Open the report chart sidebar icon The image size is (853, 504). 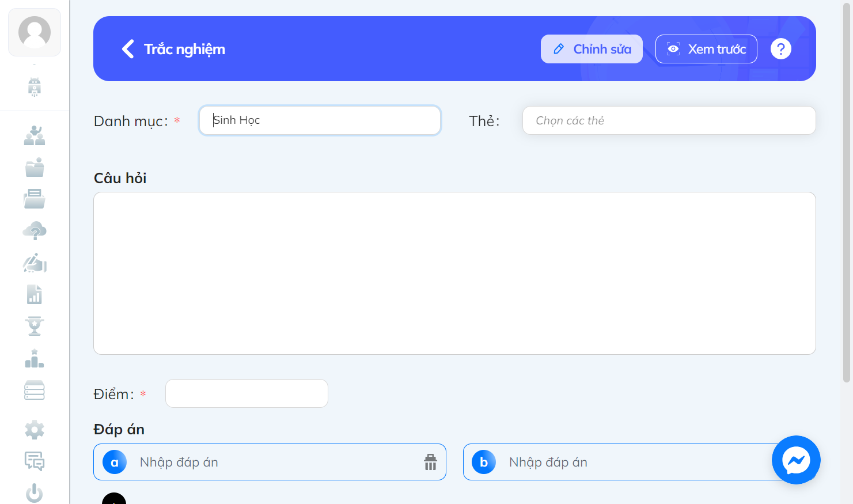tap(35, 294)
